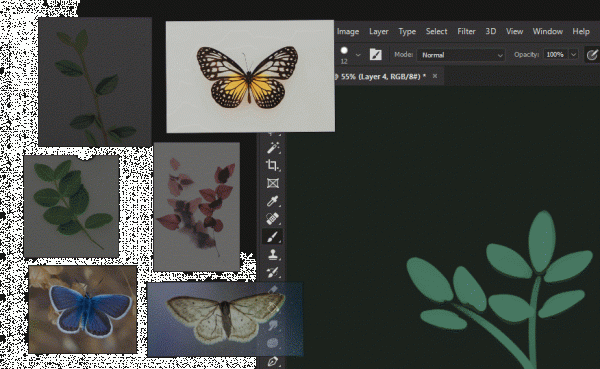Select the History Brush tool
This screenshot has width=600, height=369.
pyautogui.click(x=272, y=272)
